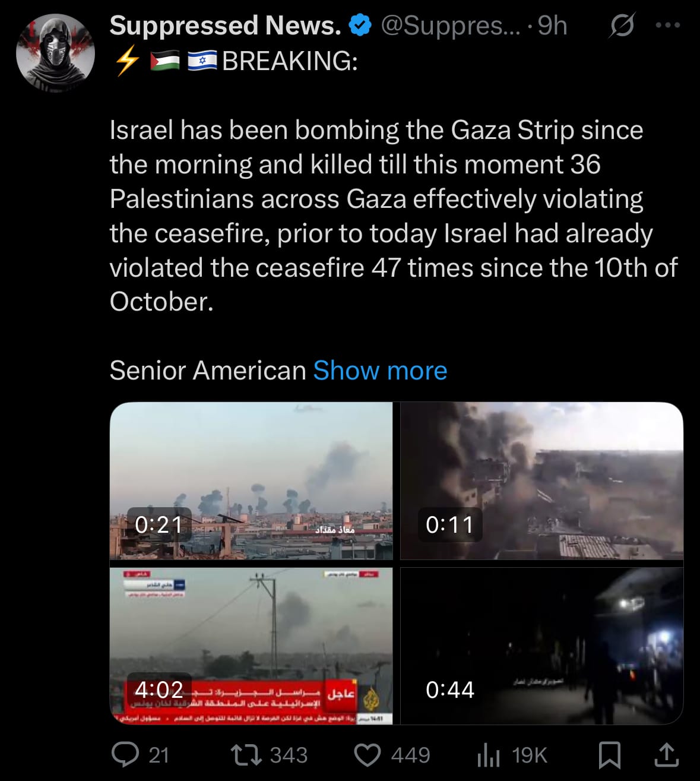View post analytics bar chart icon
The image size is (700, 781).
click(489, 755)
